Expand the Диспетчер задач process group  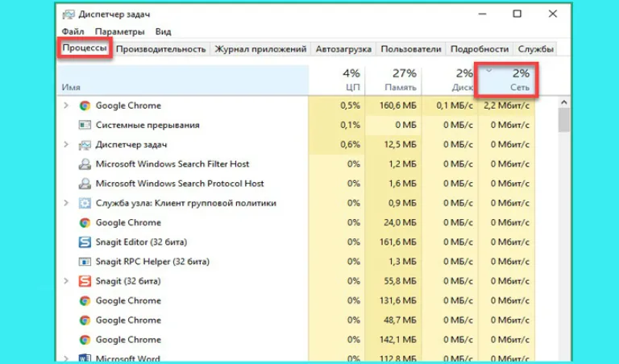(x=66, y=145)
